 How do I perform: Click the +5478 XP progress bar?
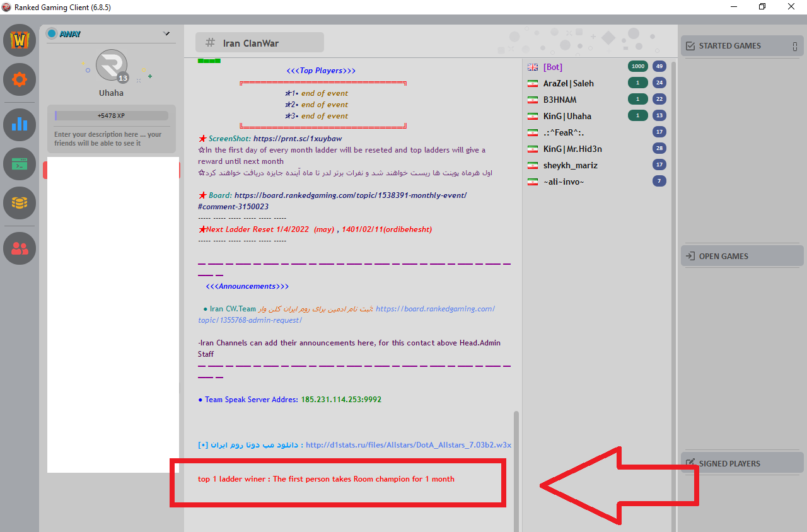[x=112, y=116]
